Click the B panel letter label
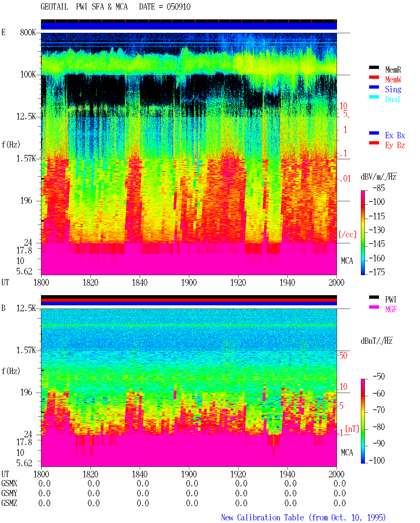This screenshot has height=523, width=420. click(x=3, y=308)
